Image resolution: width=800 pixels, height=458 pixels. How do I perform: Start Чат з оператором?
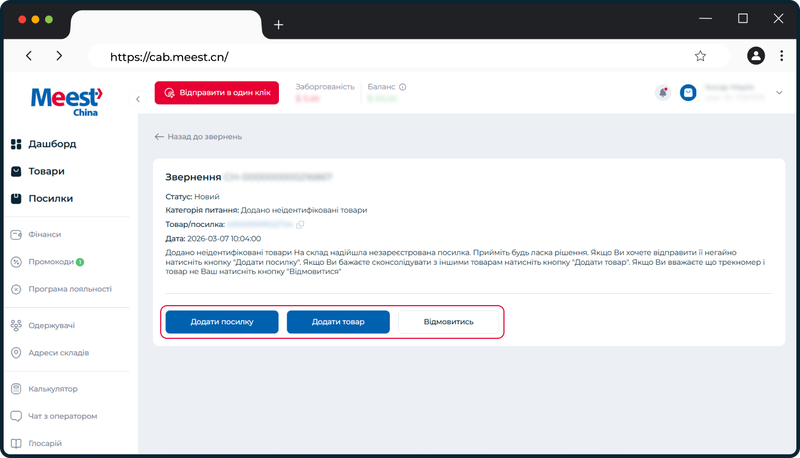point(63,416)
